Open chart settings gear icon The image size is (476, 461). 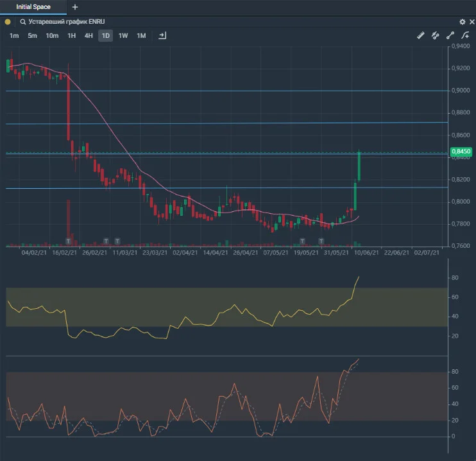(x=462, y=22)
